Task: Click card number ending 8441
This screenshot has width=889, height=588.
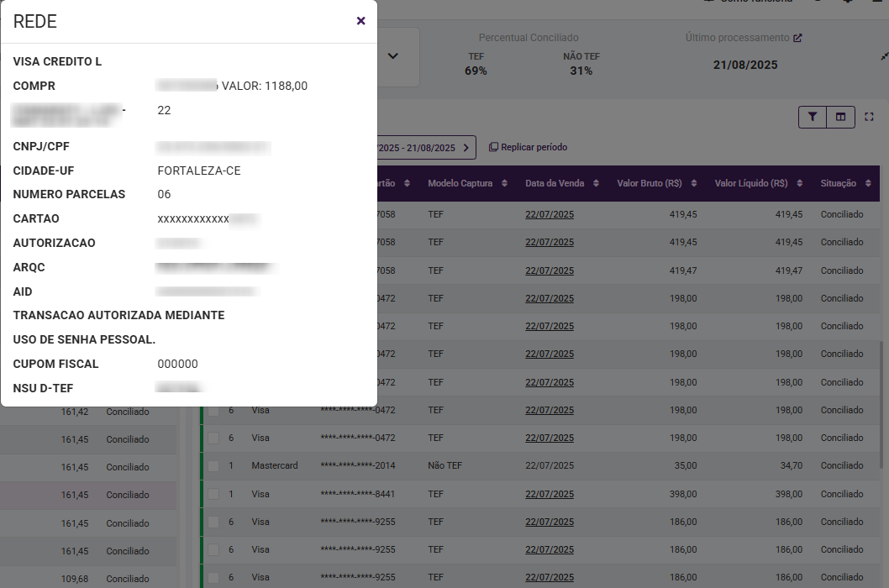Action: tap(358, 494)
